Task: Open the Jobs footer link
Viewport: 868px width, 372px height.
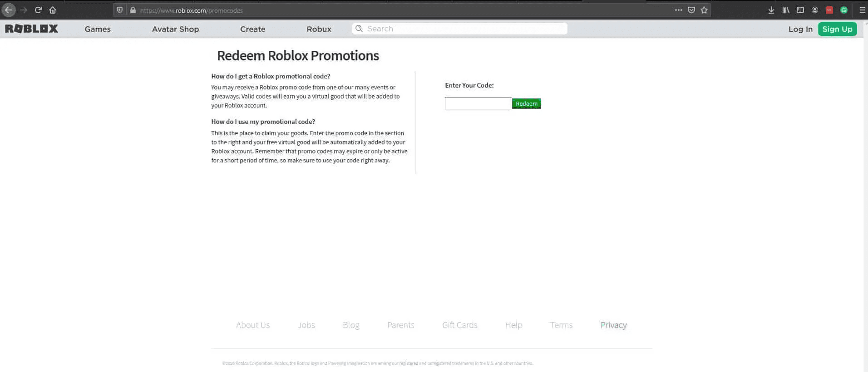Action: (x=306, y=325)
